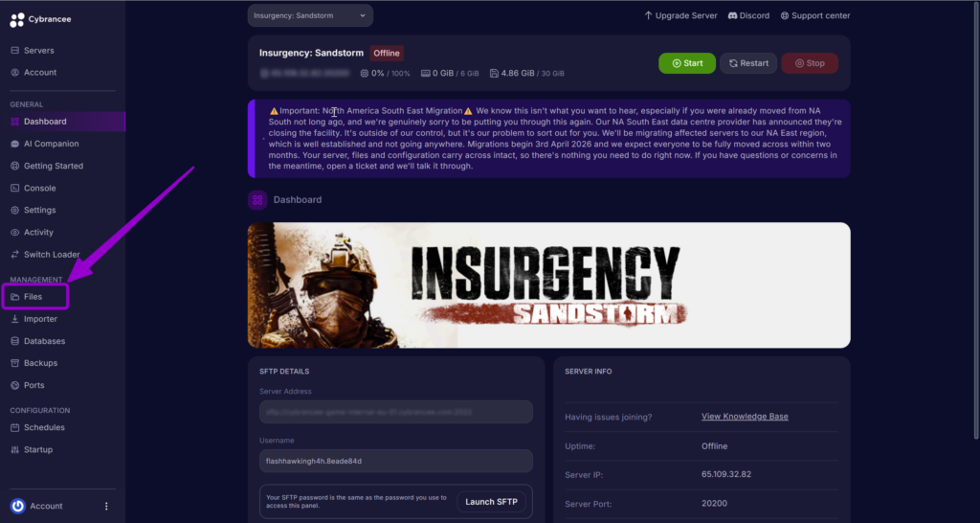Click the blue power avatar icon

click(17, 506)
